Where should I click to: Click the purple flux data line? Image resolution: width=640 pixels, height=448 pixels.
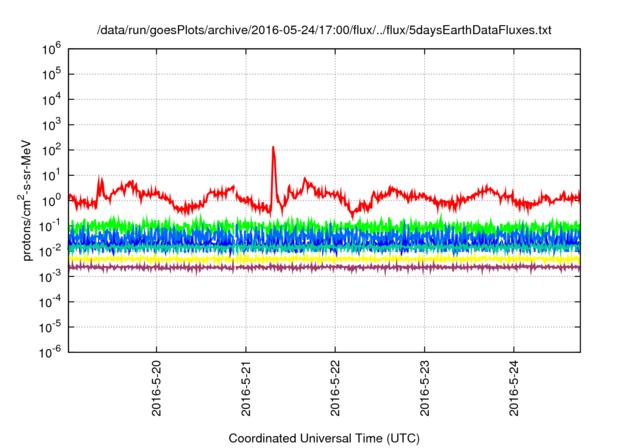point(324,267)
